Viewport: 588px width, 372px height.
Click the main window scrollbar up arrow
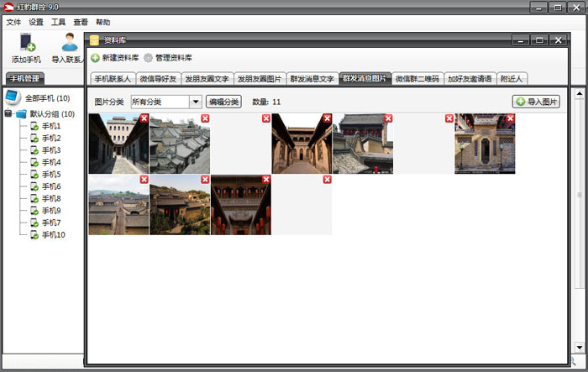[580, 93]
